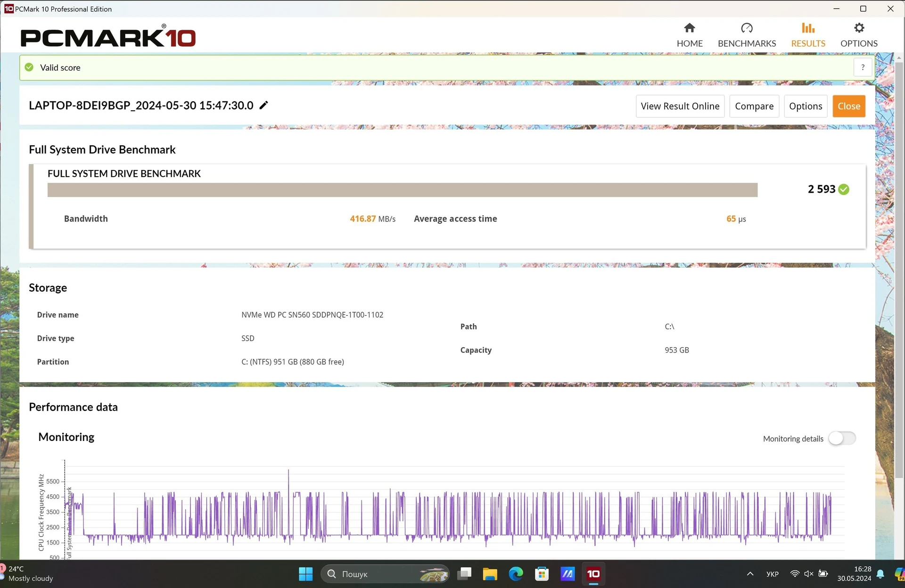Click the Valid score green check icon

(29, 67)
